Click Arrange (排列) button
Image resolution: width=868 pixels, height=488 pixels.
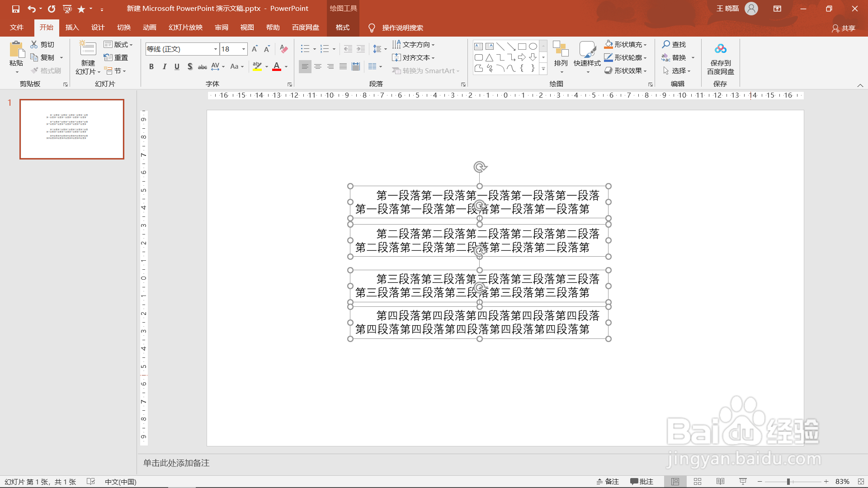(561, 56)
